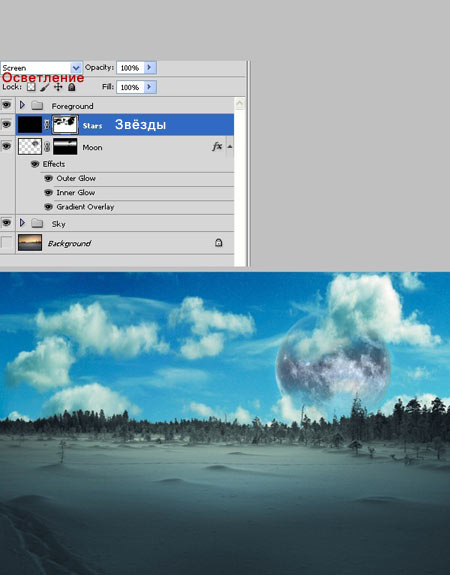Screen dimensions: 450x575
Task: Click the Gradient Overlay effect label
Action: 85,207
